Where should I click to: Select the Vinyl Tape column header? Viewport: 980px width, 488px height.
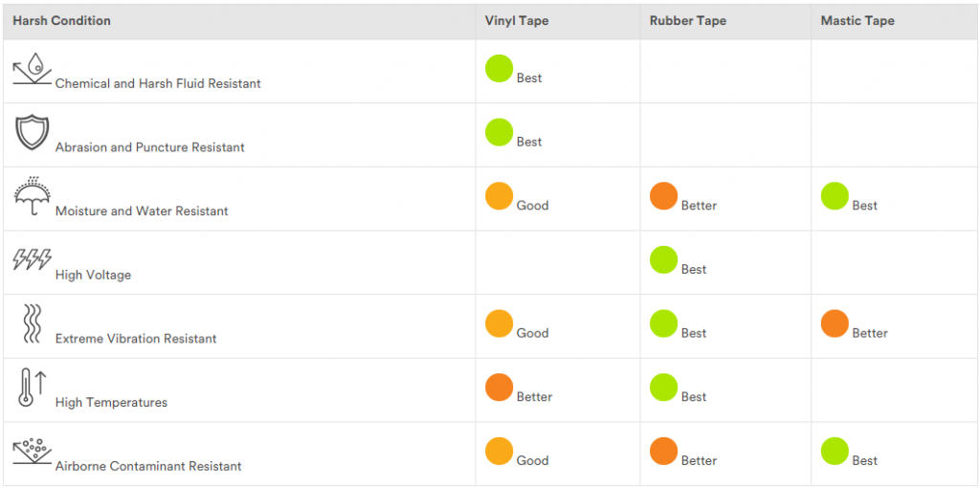[x=516, y=21]
